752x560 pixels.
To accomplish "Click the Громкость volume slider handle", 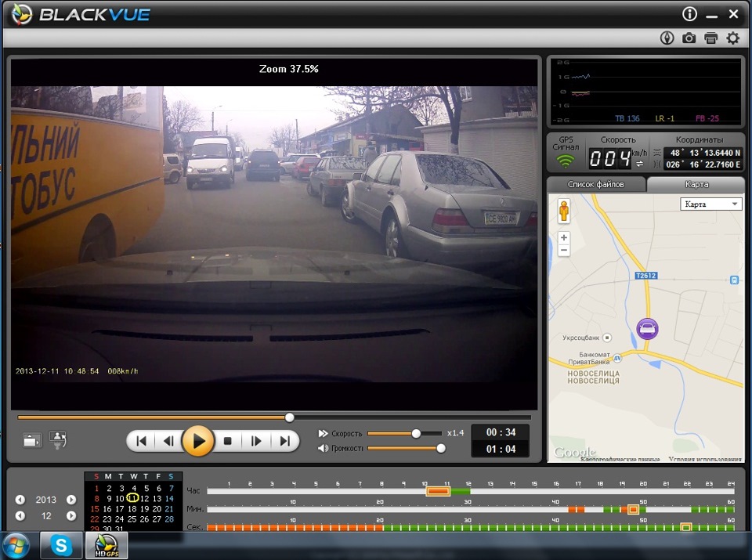I will pos(441,448).
